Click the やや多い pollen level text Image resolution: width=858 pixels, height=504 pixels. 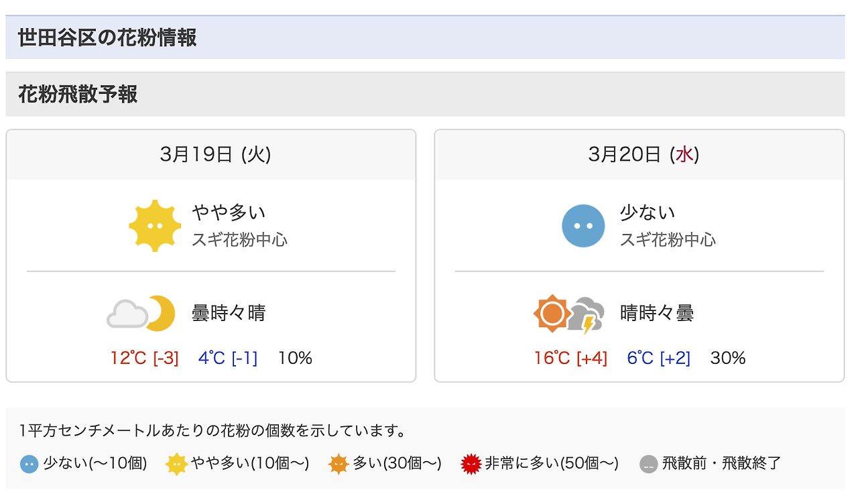click(x=229, y=212)
